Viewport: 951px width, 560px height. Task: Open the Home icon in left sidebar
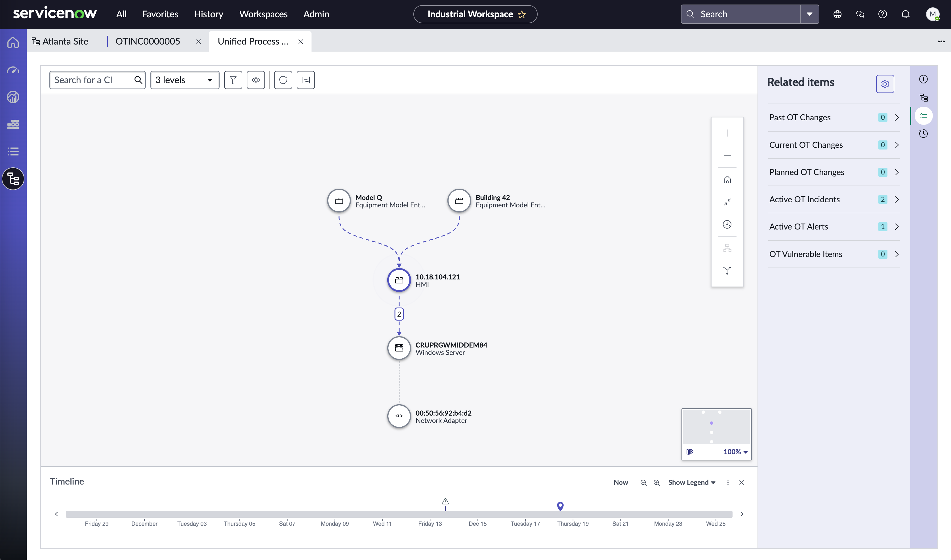point(13,42)
